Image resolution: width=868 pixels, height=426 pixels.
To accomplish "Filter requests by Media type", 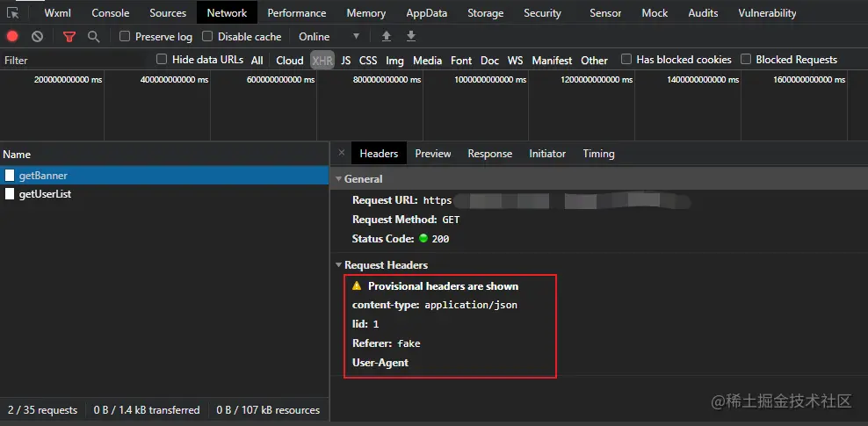I will [x=427, y=61].
